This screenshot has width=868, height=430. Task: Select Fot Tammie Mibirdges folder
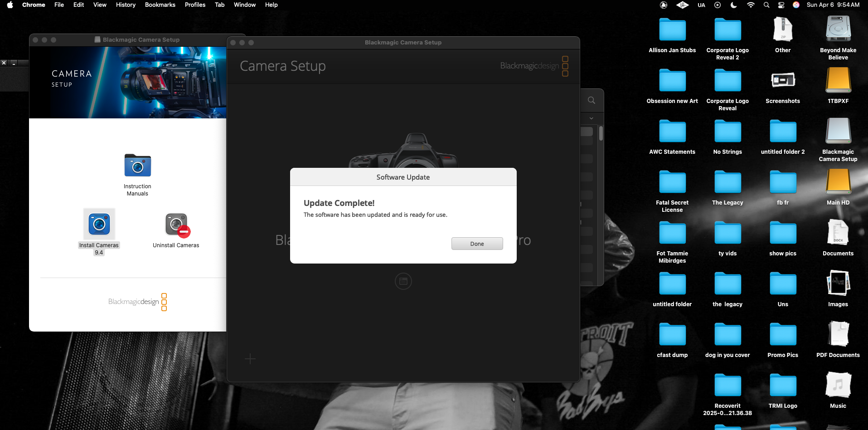(672, 233)
